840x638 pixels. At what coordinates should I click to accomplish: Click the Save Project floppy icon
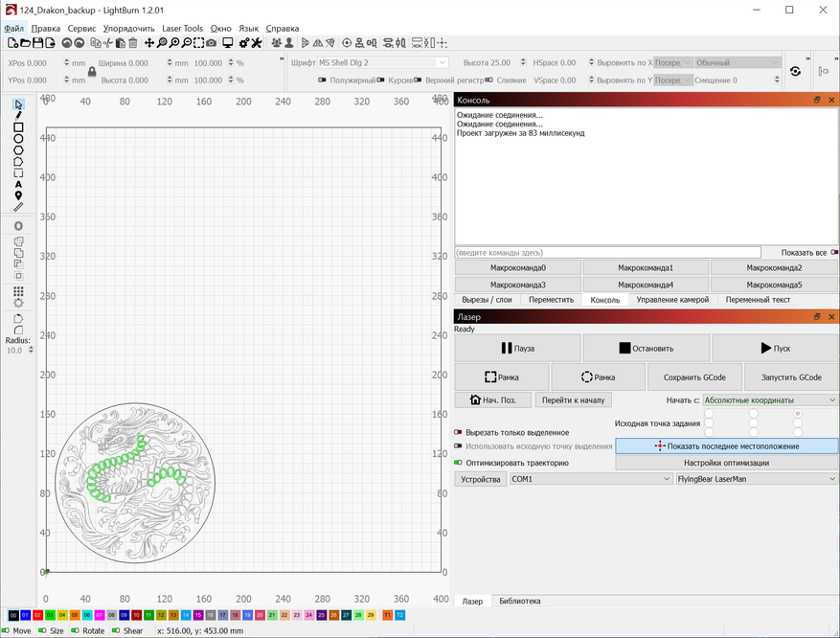[x=37, y=43]
